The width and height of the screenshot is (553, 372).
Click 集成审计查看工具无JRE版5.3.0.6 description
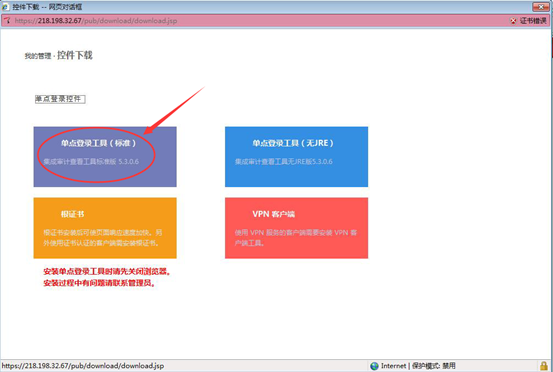click(284, 162)
